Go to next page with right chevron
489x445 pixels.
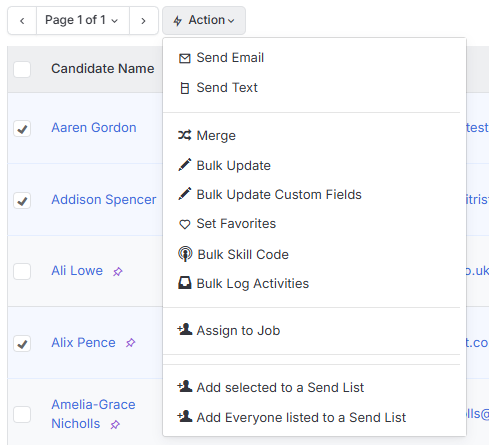(x=144, y=21)
